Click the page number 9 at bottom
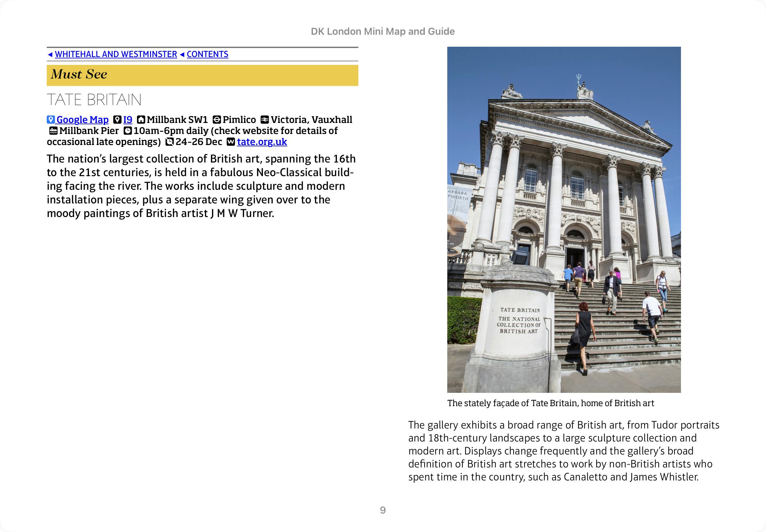 coord(382,510)
